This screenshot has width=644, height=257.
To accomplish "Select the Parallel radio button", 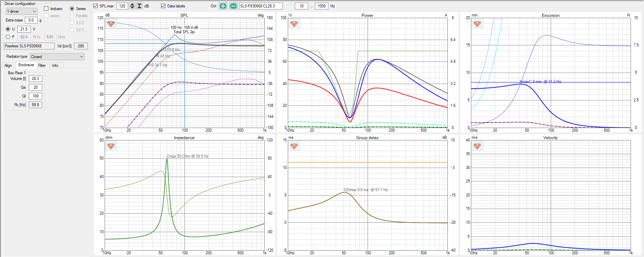I will 72,16.
